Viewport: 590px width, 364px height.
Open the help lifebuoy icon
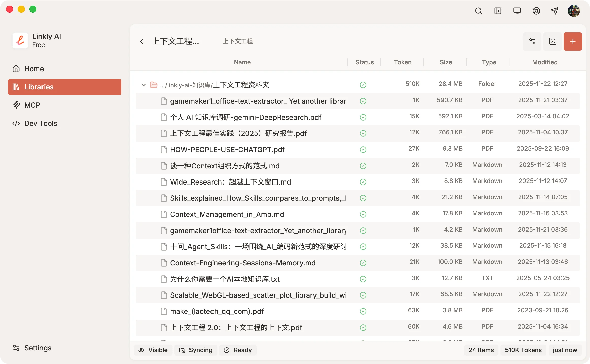(536, 11)
